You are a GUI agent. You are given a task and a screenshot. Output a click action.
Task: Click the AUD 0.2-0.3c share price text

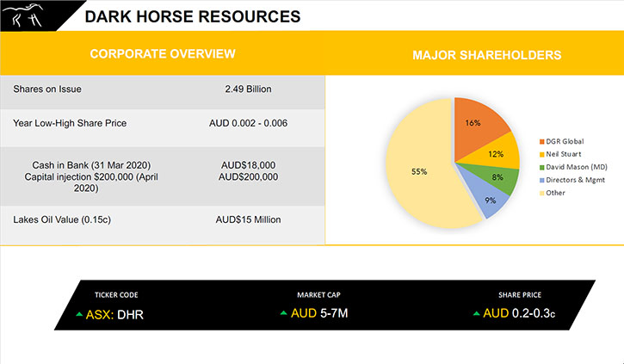519,313
